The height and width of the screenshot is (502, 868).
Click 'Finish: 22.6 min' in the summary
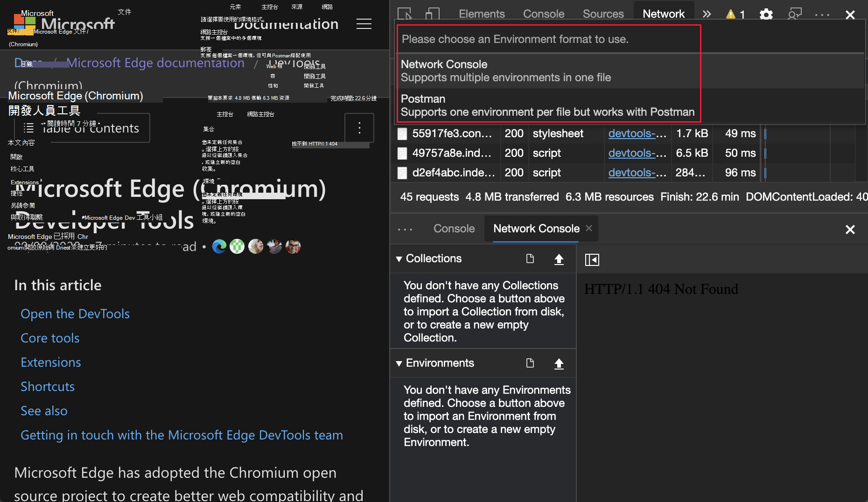tap(700, 197)
